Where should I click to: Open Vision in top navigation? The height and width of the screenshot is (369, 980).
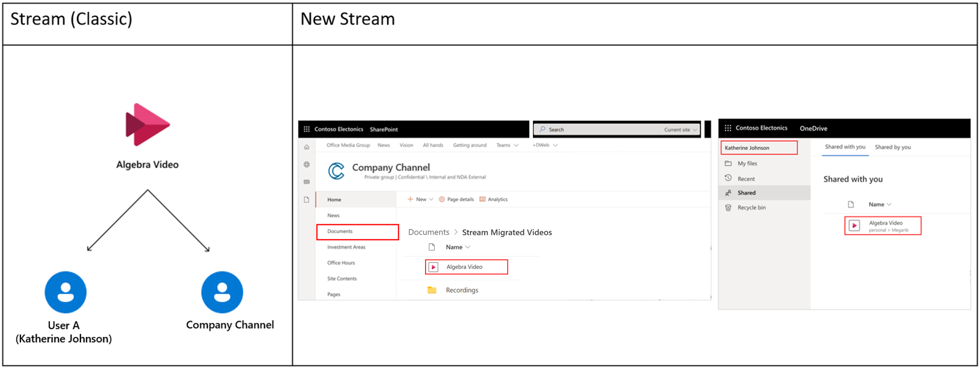pos(406,145)
